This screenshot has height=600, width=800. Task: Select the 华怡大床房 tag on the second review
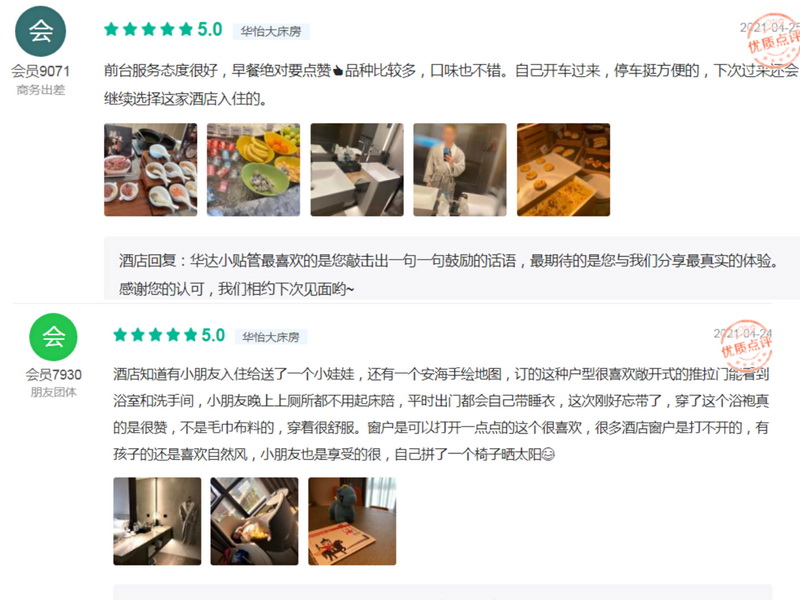(270, 337)
